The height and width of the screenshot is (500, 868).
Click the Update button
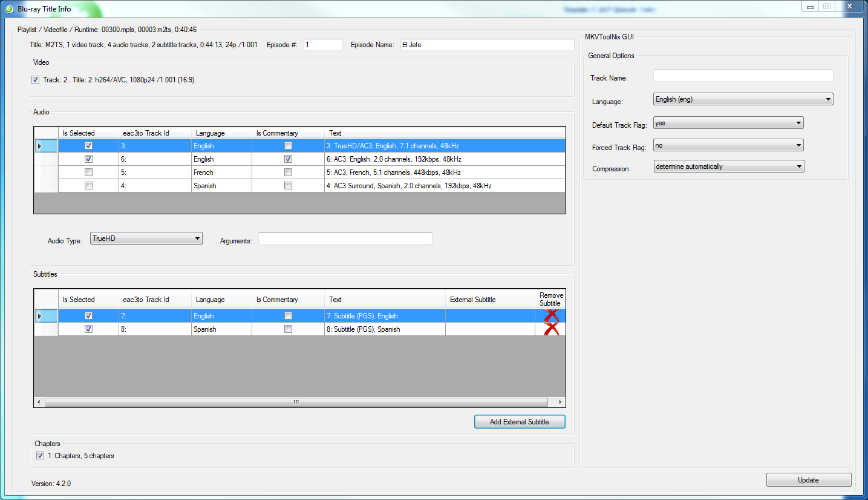click(x=809, y=480)
